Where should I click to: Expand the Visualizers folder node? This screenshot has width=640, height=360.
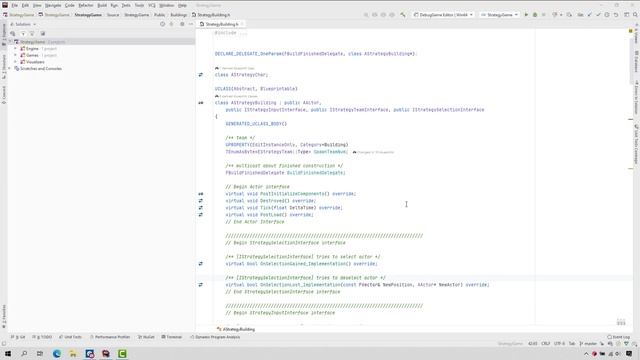click(16, 62)
